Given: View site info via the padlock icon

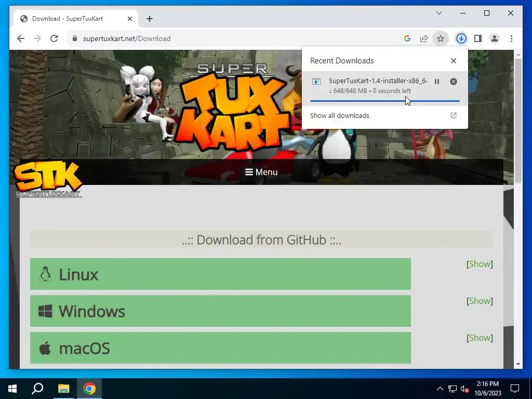Looking at the screenshot, I should point(75,38).
